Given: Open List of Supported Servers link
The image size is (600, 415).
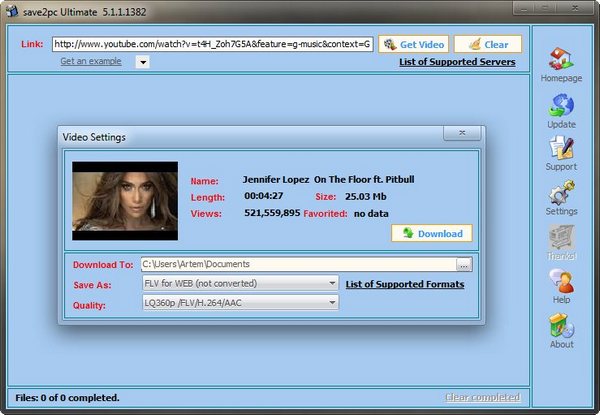Looking at the screenshot, I should 457,62.
